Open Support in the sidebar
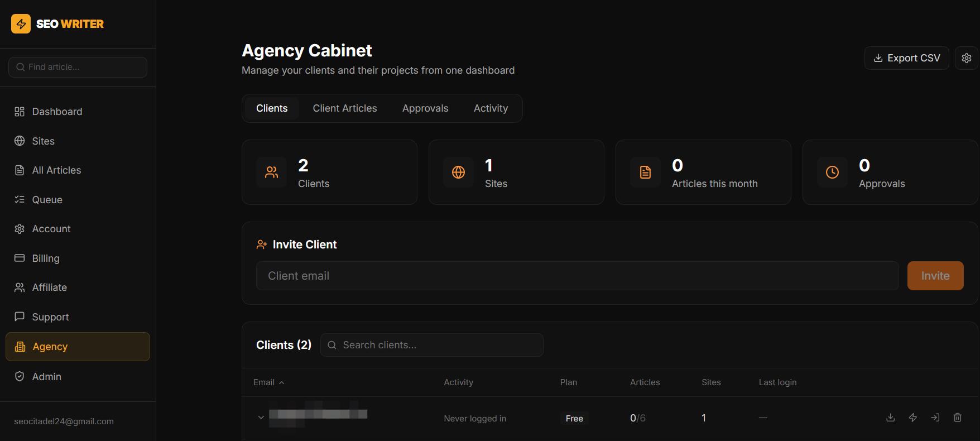The image size is (980, 441). tap(78, 317)
